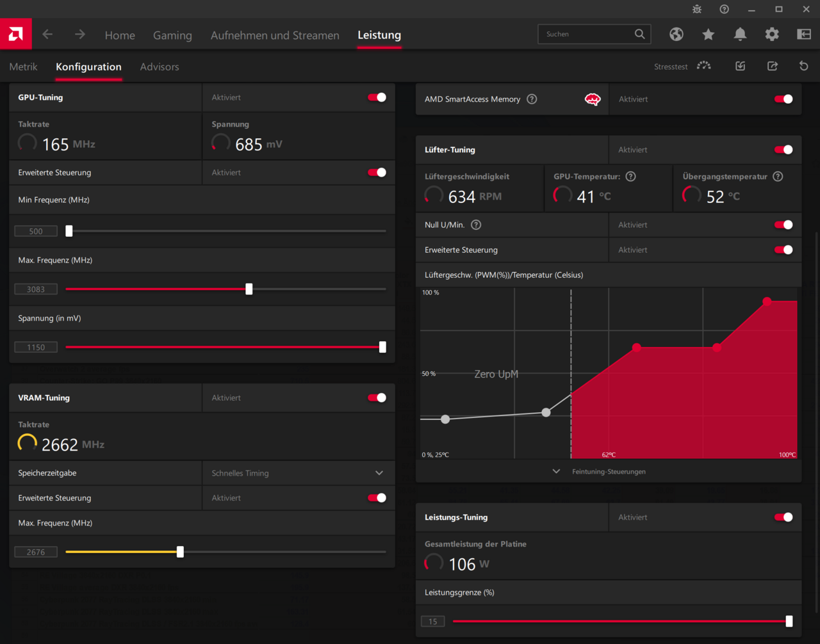Toggle VRAM Erweiterte Steuerung switch
820x644 pixels.
tap(377, 498)
